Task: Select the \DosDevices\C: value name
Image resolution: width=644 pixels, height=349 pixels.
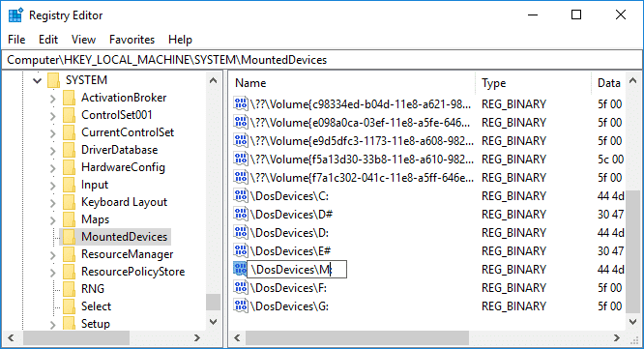Action: tap(289, 196)
